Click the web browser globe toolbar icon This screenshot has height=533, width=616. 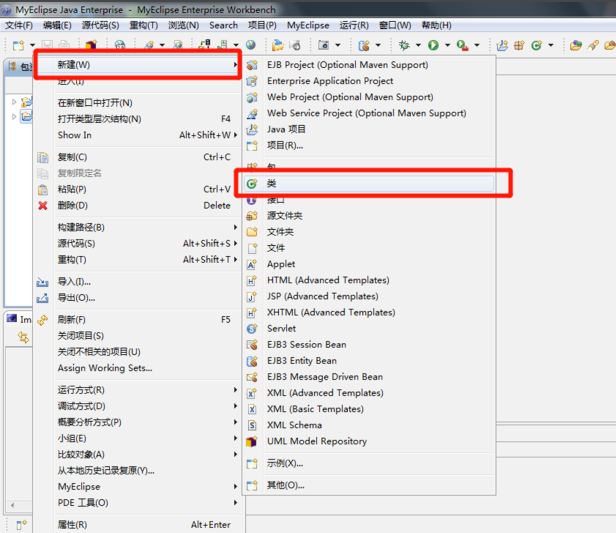(251, 45)
